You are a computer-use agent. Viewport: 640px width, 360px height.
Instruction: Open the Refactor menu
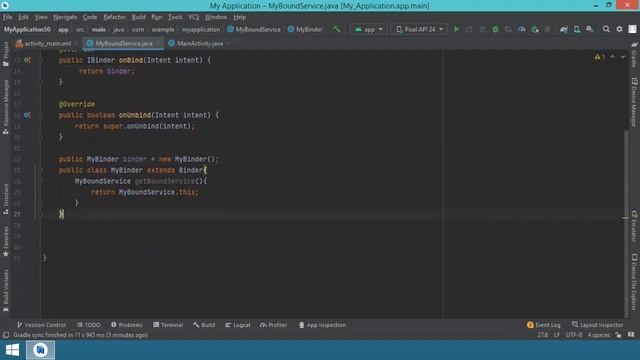(114, 17)
